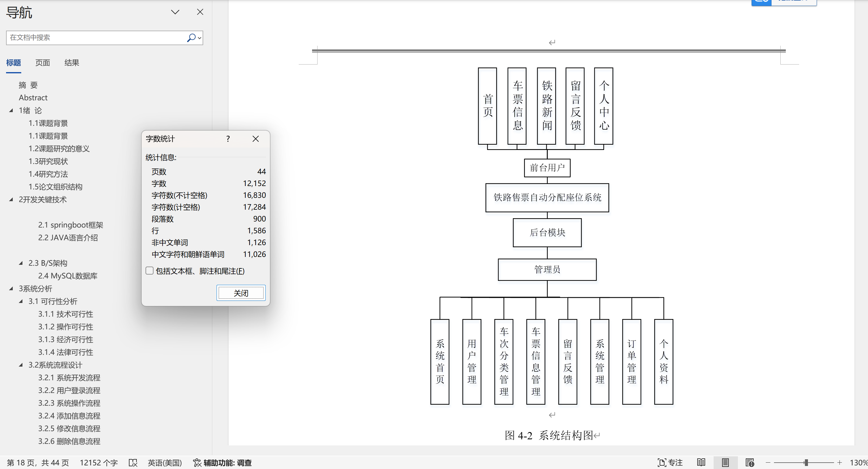Screen dimensions: 868x469
Task: Go to 3.2.4 添加信息流程 heading
Action: (x=69, y=416)
